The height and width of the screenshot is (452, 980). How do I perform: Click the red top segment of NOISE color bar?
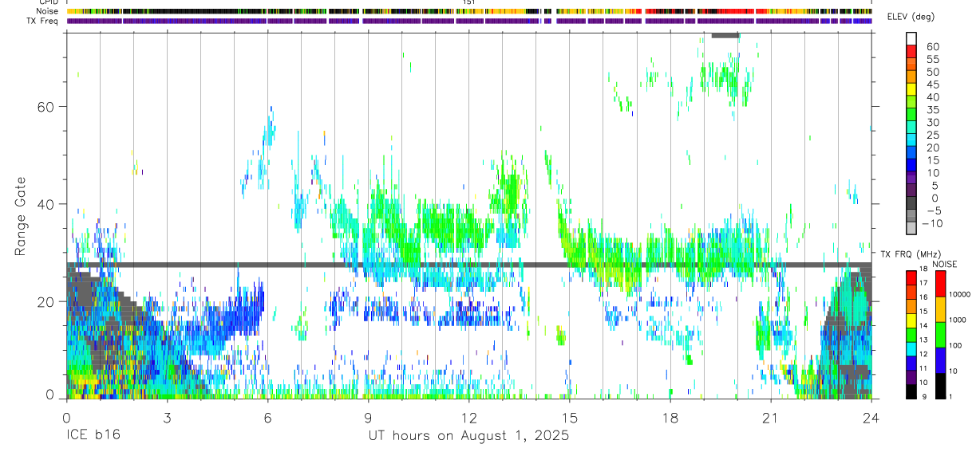point(940,284)
